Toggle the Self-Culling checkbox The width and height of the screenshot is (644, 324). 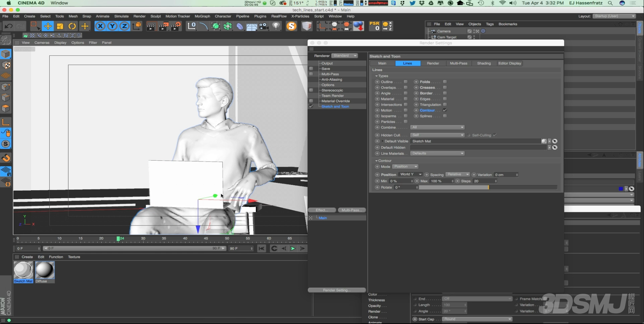click(x=495, y=135)
